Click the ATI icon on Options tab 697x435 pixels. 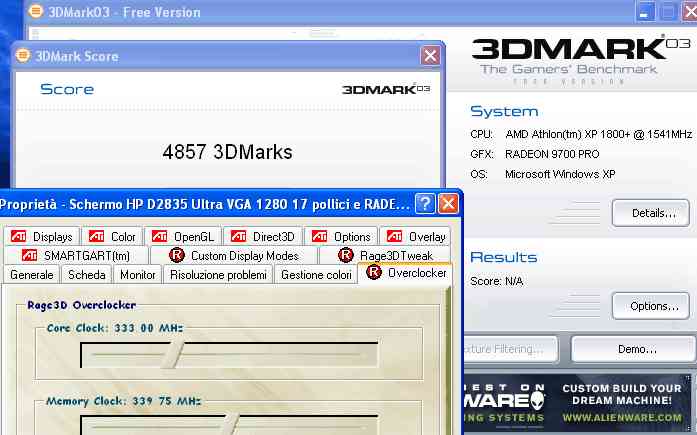[319, 236]
